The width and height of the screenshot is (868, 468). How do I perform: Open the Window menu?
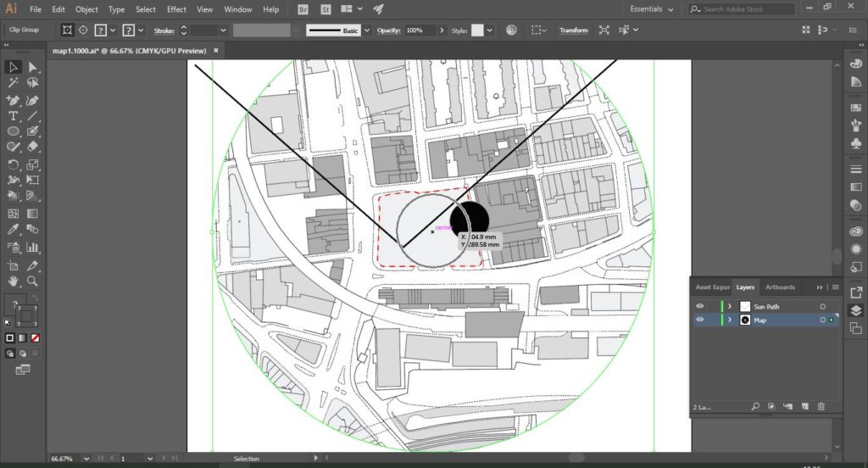click(238, 9)
